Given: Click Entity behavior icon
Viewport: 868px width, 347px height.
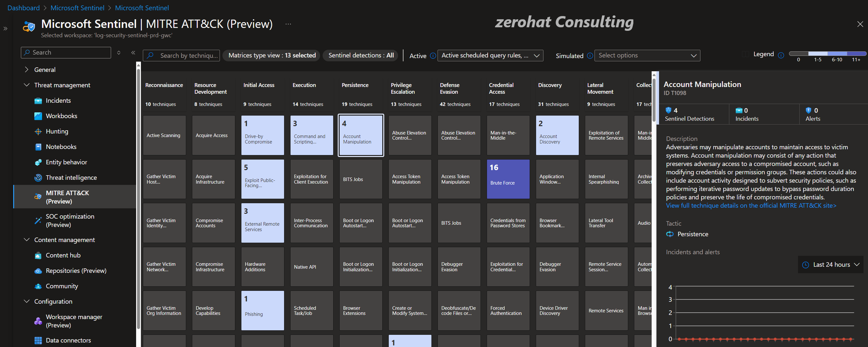Looking at the screenshot, I should point(38,162).
